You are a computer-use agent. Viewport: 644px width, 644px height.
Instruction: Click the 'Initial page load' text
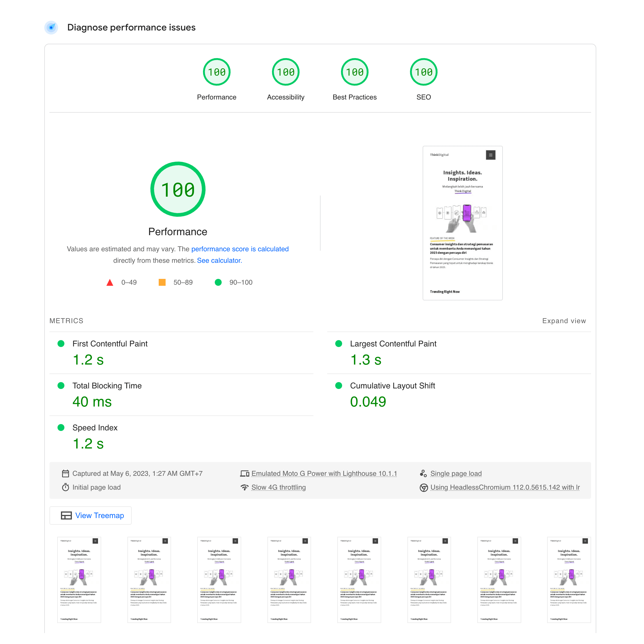(96, 487)
